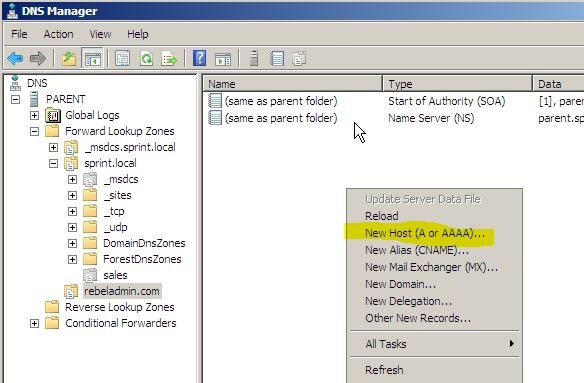The width and height of the screenshot is (584, 383).
Task: Collapse the PARENT server node
Action: (15, 99)
